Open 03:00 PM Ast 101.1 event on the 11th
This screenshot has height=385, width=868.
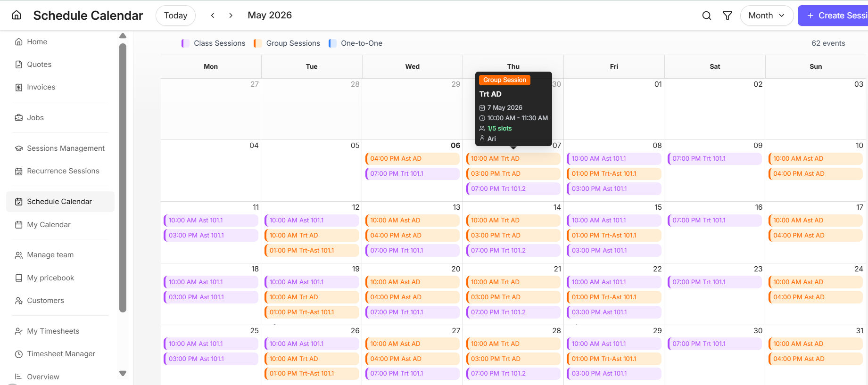pos(211,236)
